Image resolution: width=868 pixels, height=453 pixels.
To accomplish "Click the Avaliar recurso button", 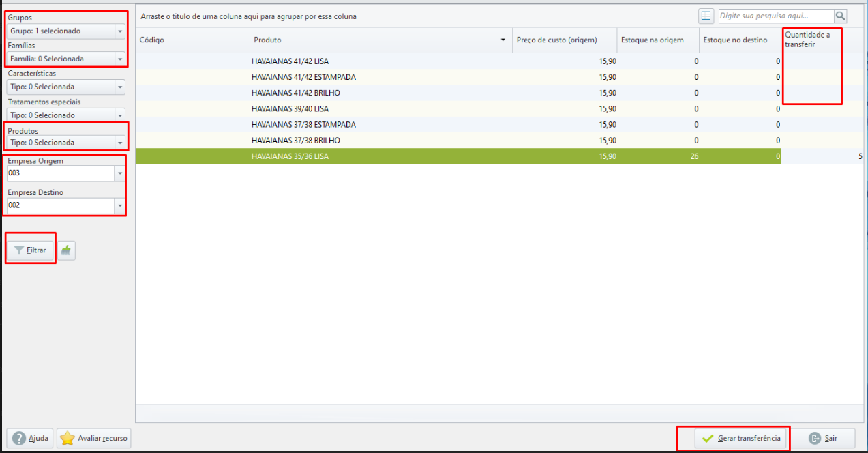I will point(94,438).
